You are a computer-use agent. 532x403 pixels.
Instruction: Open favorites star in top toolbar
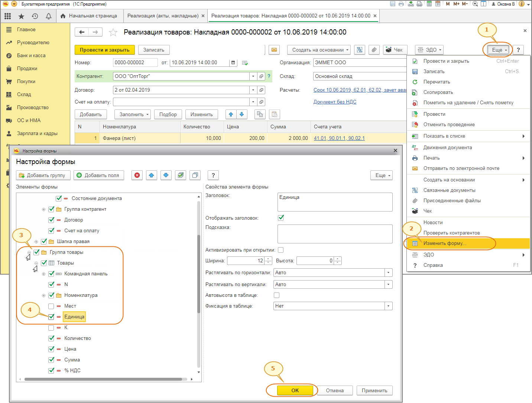tap(21, 16)
